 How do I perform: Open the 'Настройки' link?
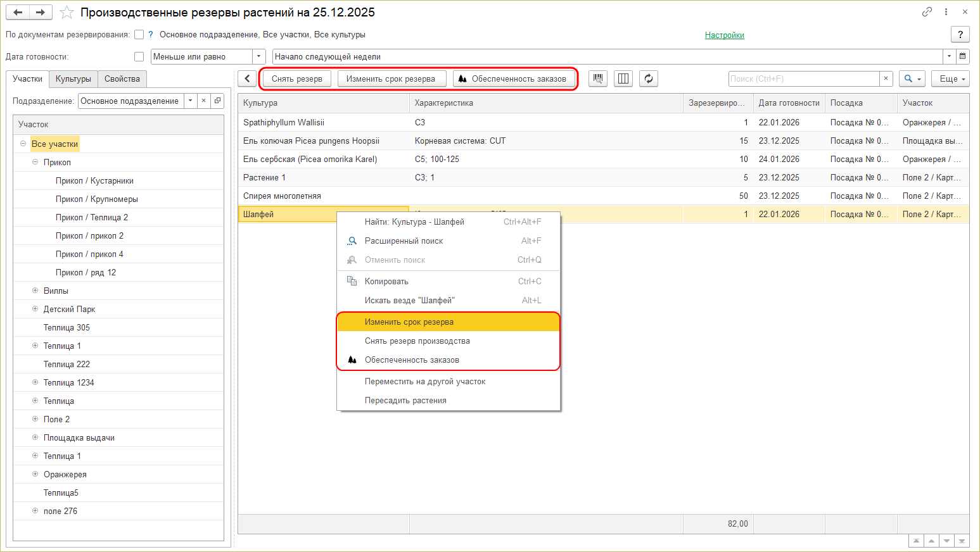(x=724, y=35)
